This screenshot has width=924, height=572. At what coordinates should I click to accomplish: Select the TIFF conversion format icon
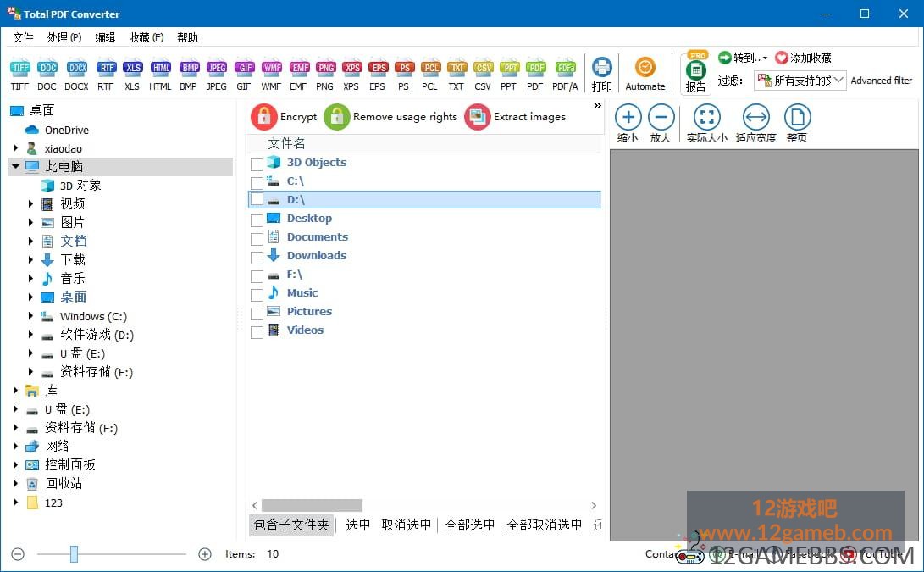20,75
